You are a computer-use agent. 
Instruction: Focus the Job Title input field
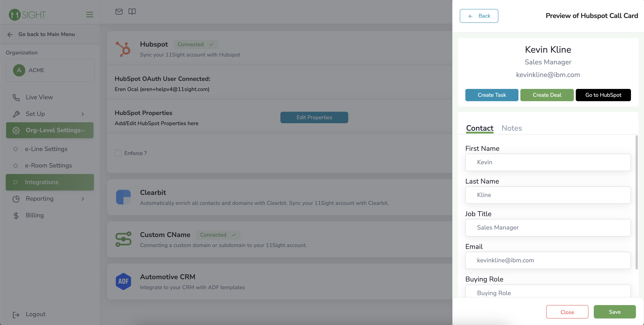tap(548, 228)
